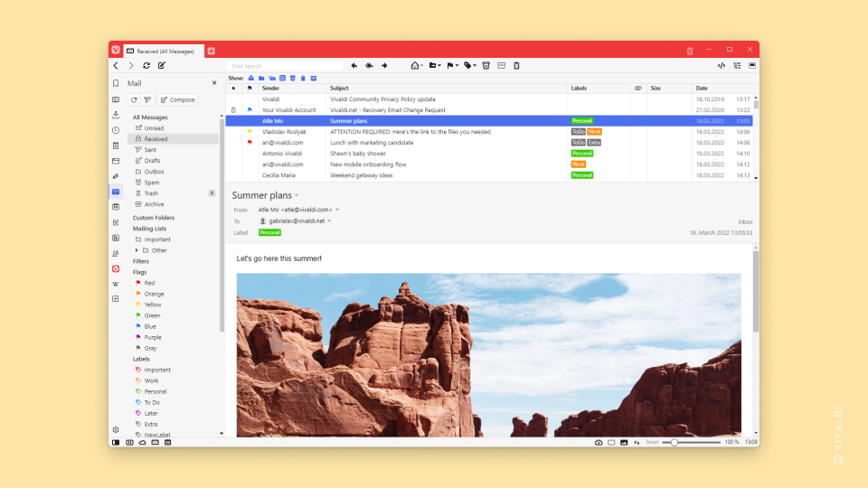Click the Compose button
The height and width of the screenshot is (488, 868).
pyautogui.click(x=178, y=100)
